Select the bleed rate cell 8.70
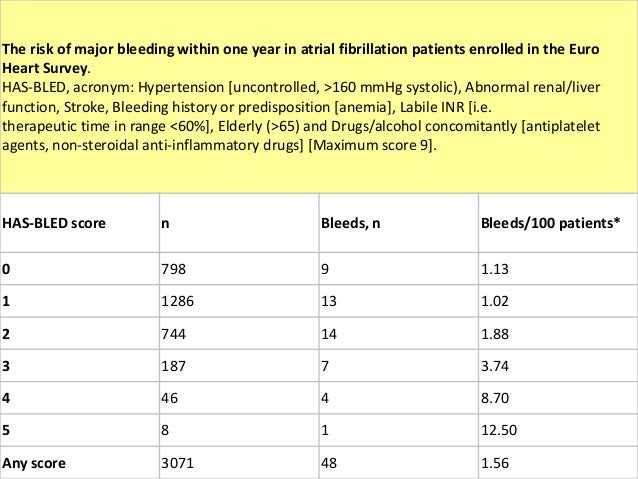The image size is (638, 479). point(558,398)
